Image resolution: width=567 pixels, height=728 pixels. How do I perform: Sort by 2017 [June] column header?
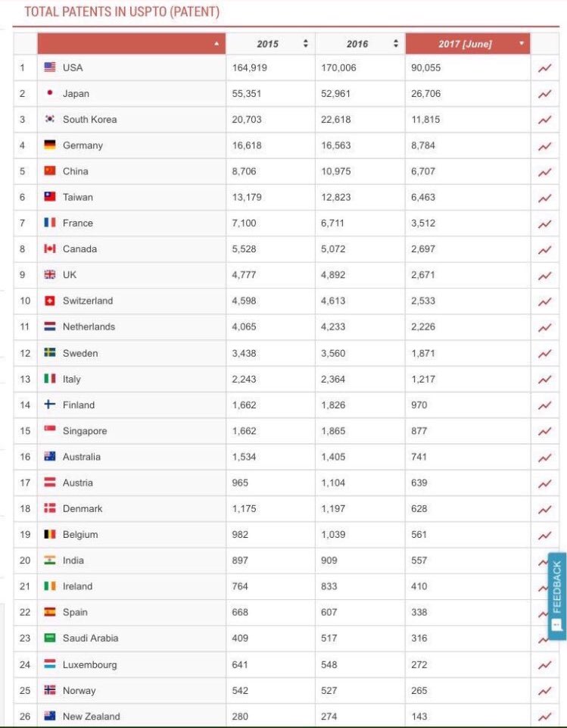(x=466, y=44)
